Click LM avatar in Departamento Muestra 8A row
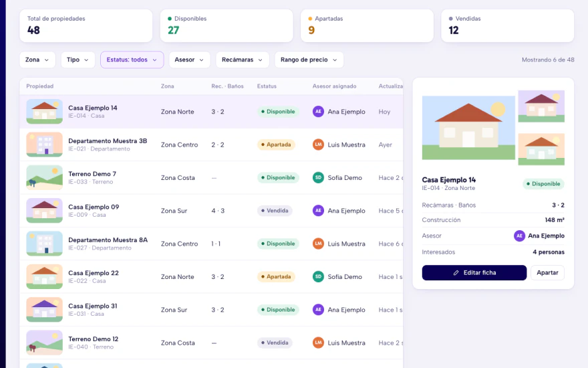 (x=318, y=244)
